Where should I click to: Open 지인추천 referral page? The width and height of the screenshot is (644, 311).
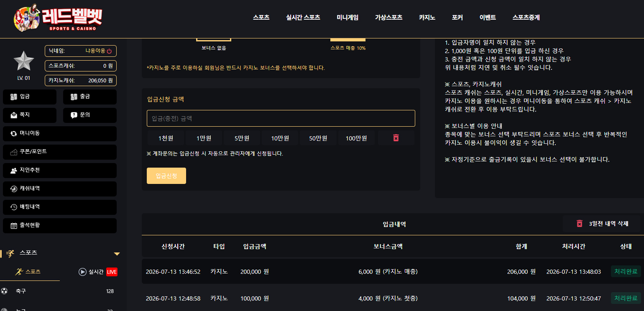(x=60, y=171)
